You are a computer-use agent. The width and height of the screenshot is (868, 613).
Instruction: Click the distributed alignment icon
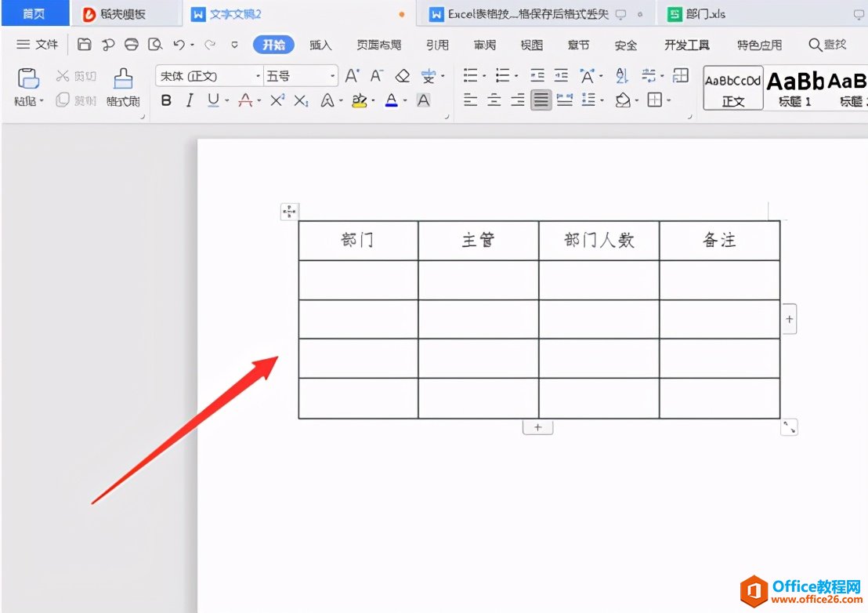(565, 100)
